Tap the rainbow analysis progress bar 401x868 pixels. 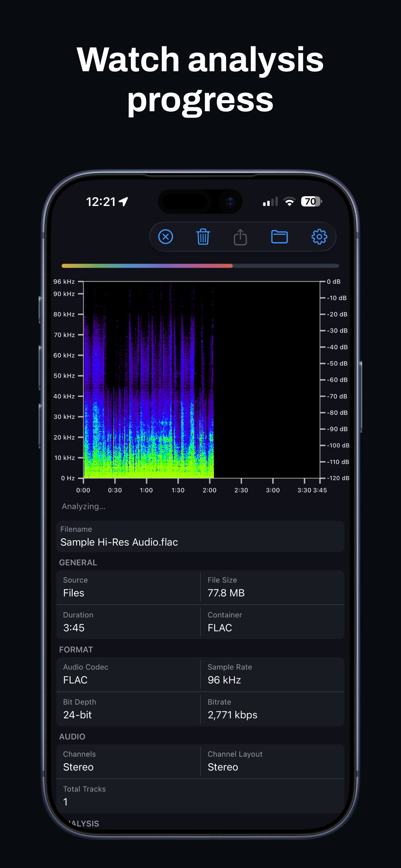coord(200,266)
